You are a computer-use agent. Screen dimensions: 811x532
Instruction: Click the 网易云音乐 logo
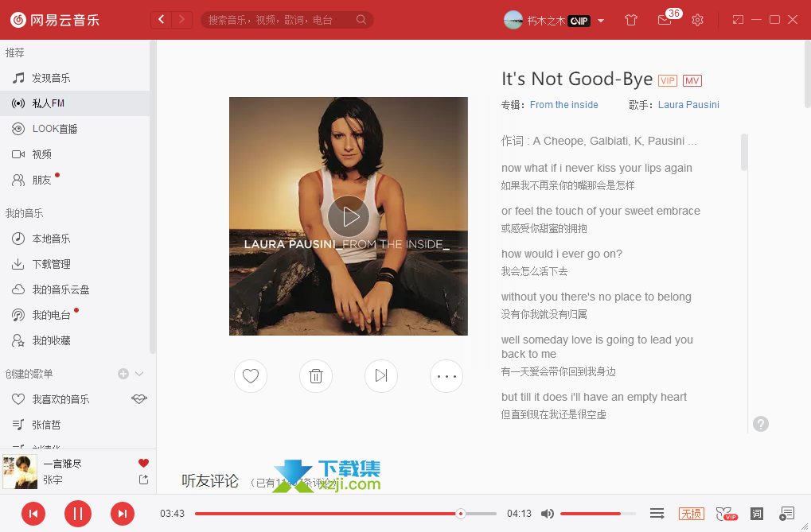point(55,20)
